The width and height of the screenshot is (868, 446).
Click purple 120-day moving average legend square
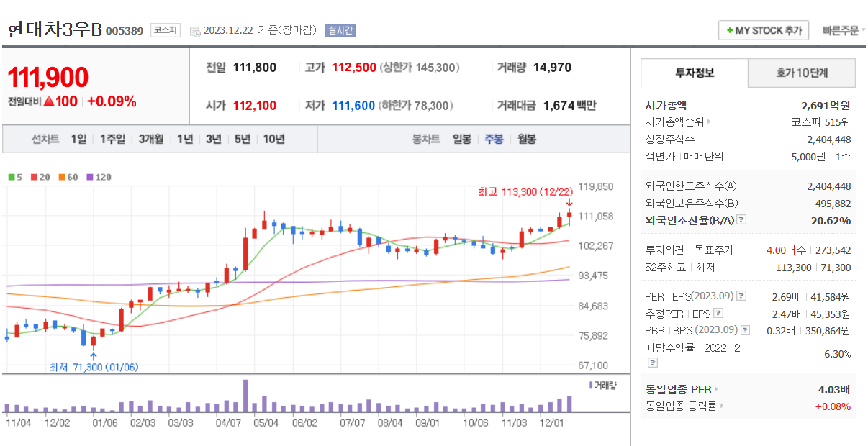[90, 177]
